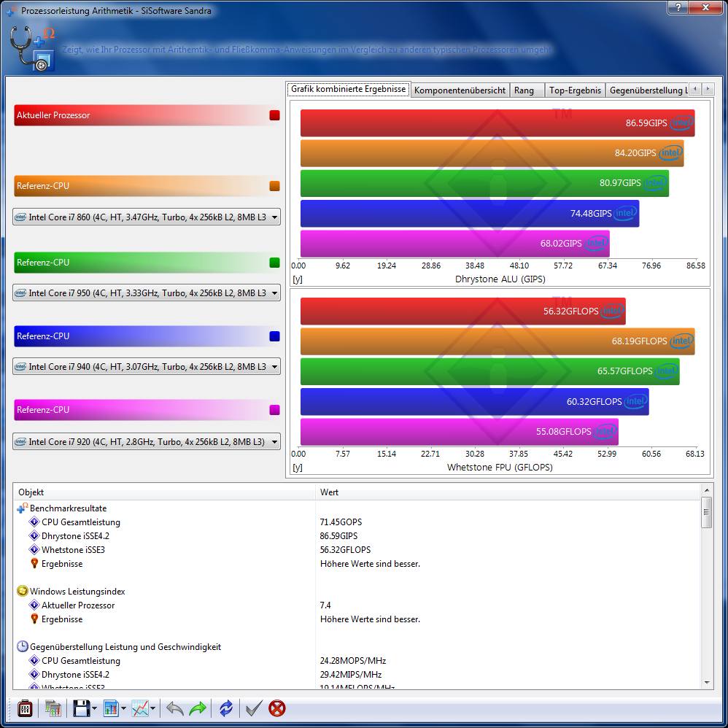Open the options tool with sliders icon

tap(25, 708)
